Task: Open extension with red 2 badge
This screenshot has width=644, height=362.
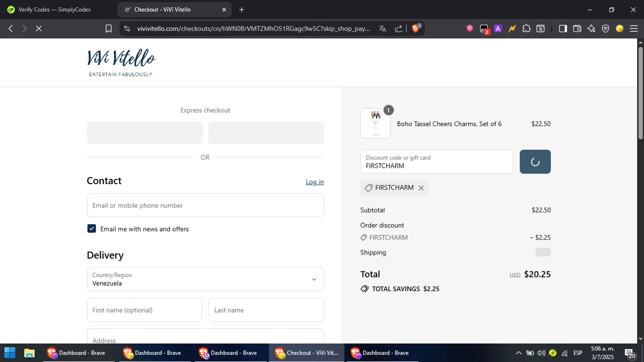Action: click(x=484, y=29)
